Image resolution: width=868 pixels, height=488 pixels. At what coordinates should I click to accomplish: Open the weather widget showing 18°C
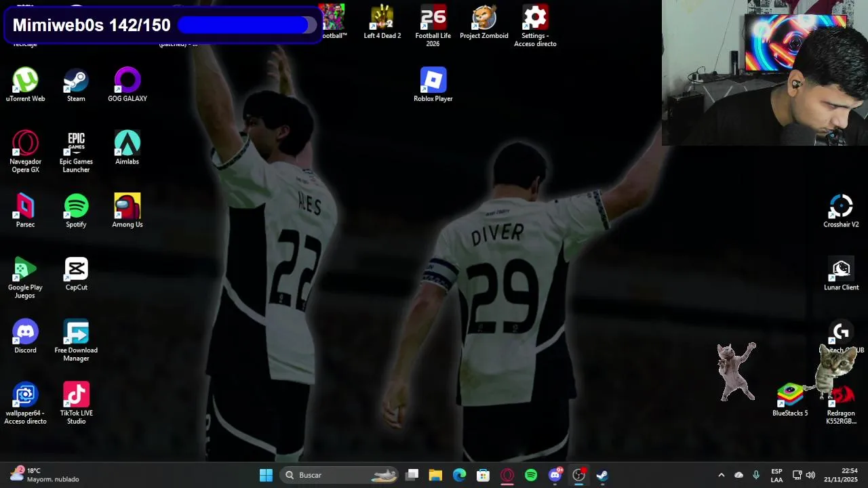(45, 474)
